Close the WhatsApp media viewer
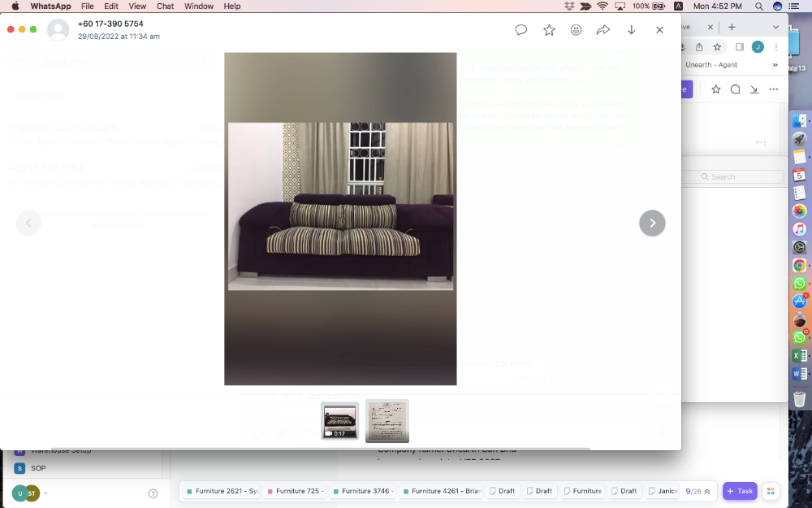This screenshot has width=812, height=508. (x=659, y=30)
